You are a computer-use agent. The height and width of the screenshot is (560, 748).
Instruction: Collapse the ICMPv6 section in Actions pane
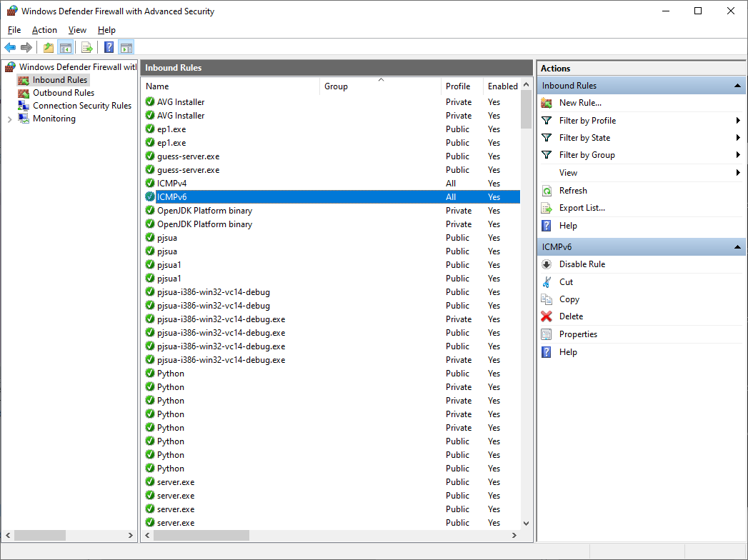[736, 246]
